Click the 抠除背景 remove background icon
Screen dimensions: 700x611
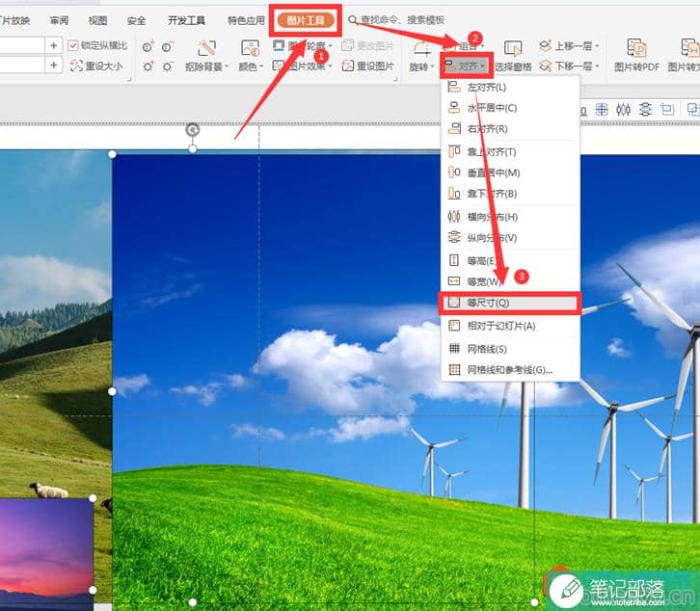pos(206,48)
